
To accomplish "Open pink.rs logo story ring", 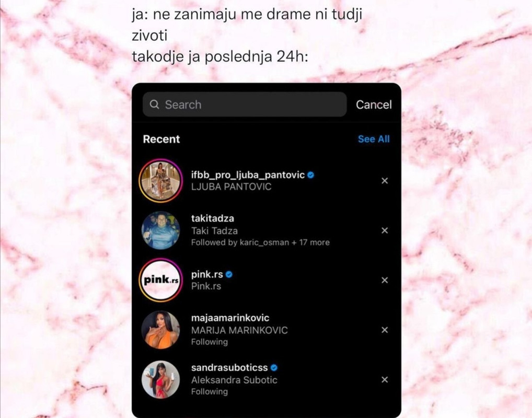I will [x=161, y=280].
